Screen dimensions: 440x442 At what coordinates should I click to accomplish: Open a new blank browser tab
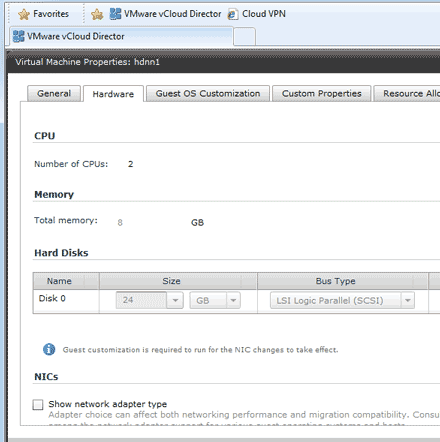coord(244,36)
